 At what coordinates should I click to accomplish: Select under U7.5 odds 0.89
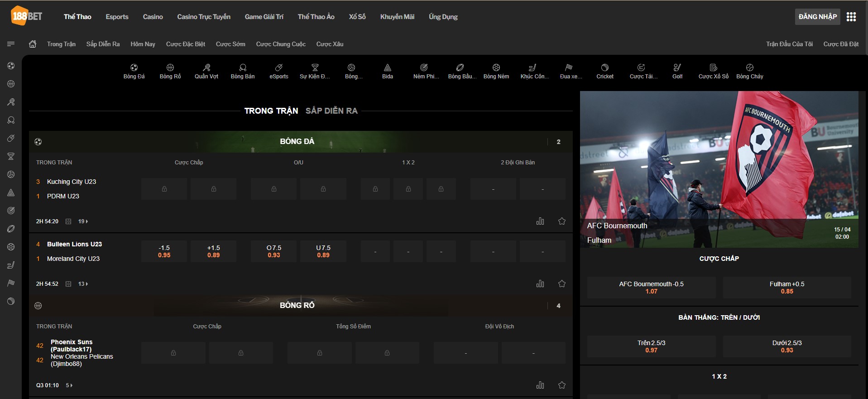point(323,251)
